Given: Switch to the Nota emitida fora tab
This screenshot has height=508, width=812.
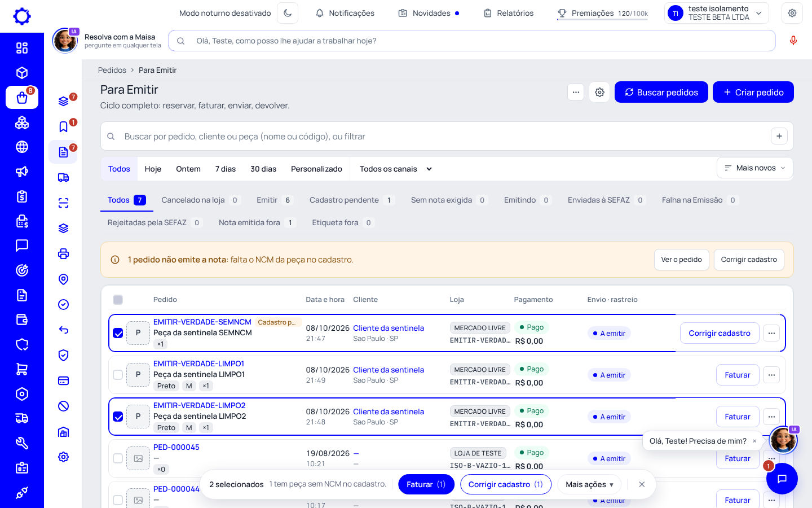Looking at the screenshot, I should point(257,222).
